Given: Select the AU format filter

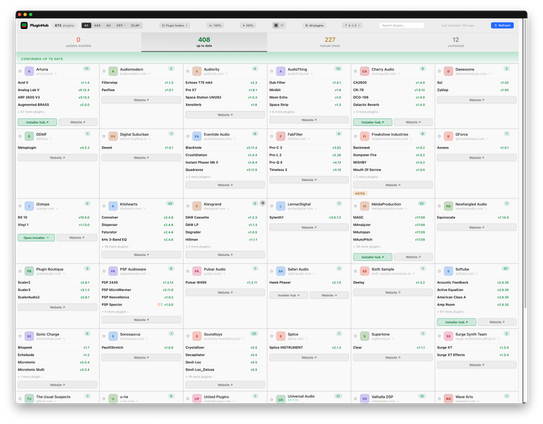Looking at the screenshot, I should (108, 25).
